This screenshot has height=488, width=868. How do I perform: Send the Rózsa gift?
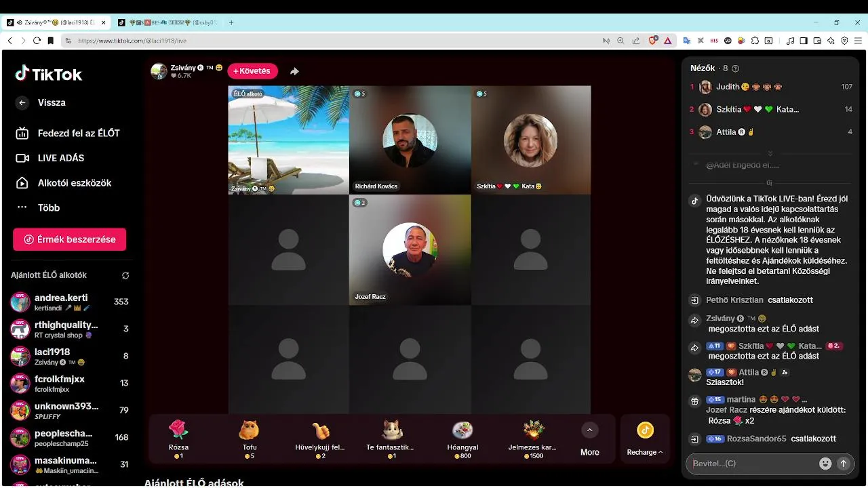pos(178,439)
